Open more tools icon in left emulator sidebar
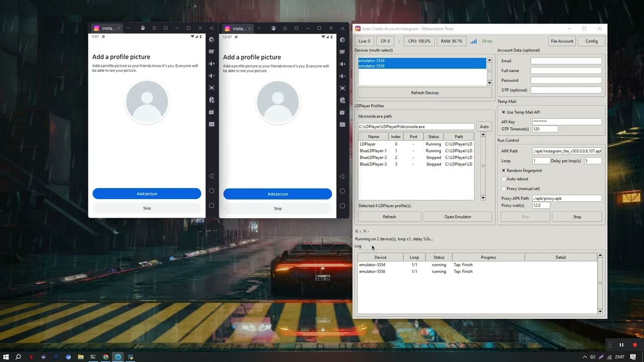Screen dimensions: 644x362 (211, 124)
